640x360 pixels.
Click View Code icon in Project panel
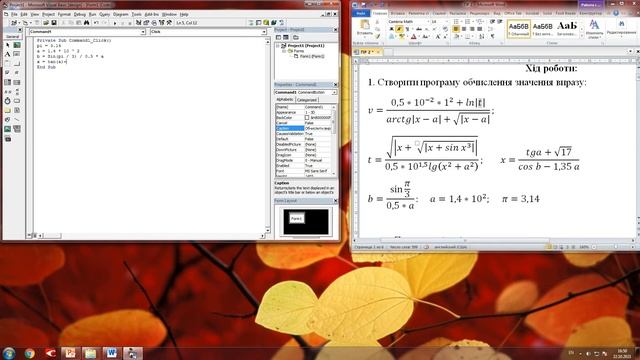coord(278,38)
